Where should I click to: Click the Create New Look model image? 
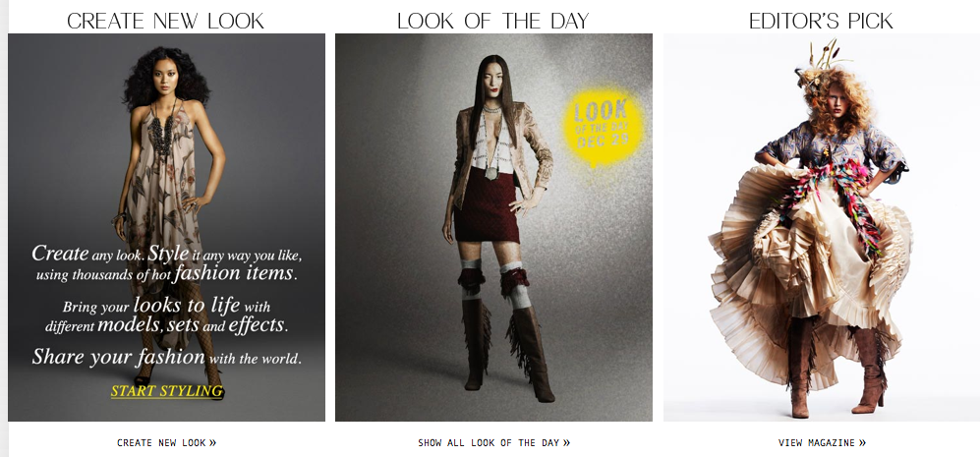point(166,228)
